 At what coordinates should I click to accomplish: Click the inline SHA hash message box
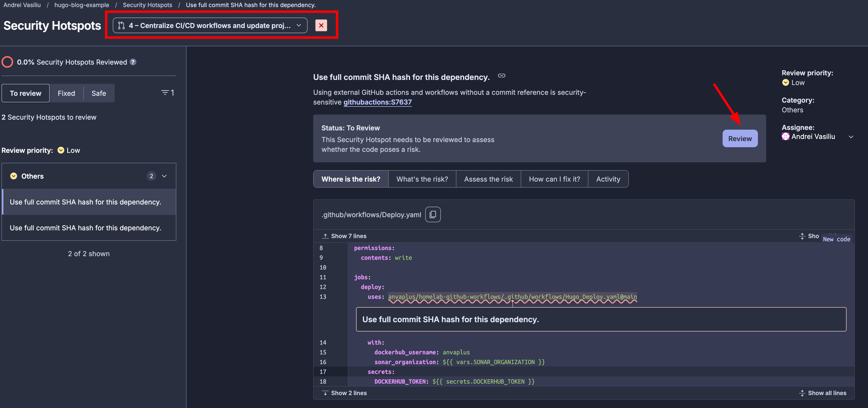601,319
